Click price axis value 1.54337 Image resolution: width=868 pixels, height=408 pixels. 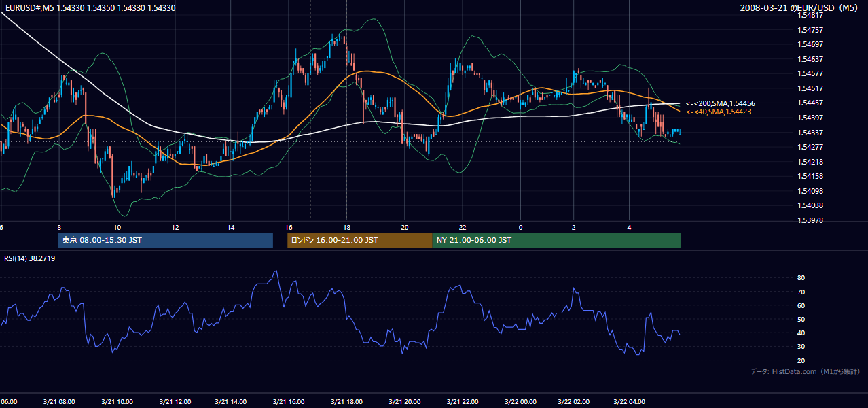click(811, 133)
